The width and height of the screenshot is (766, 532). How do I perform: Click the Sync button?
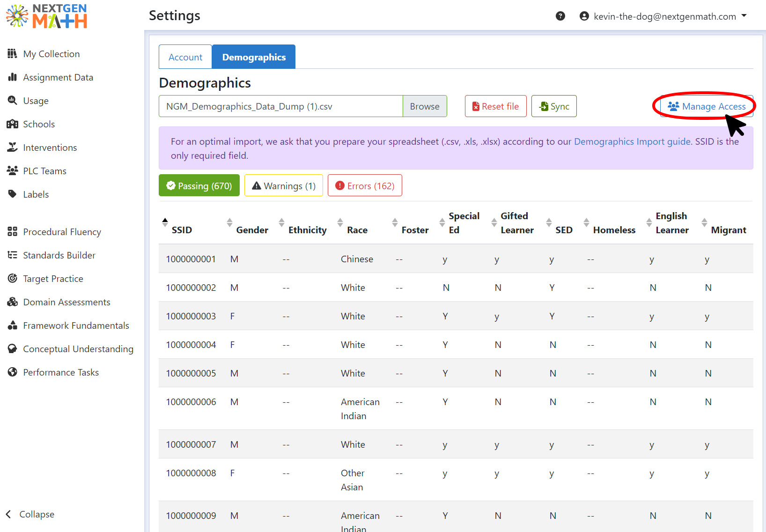coord(554,106)
